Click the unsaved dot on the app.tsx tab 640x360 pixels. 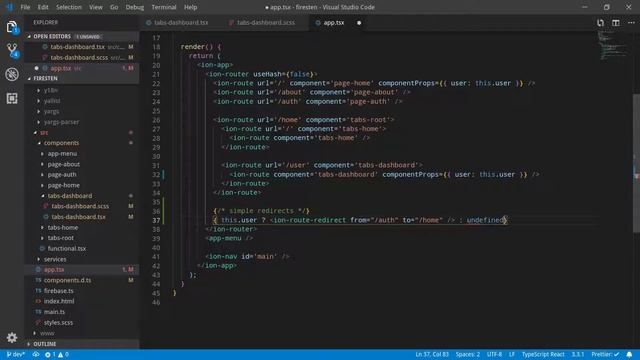tap(359, 23)
